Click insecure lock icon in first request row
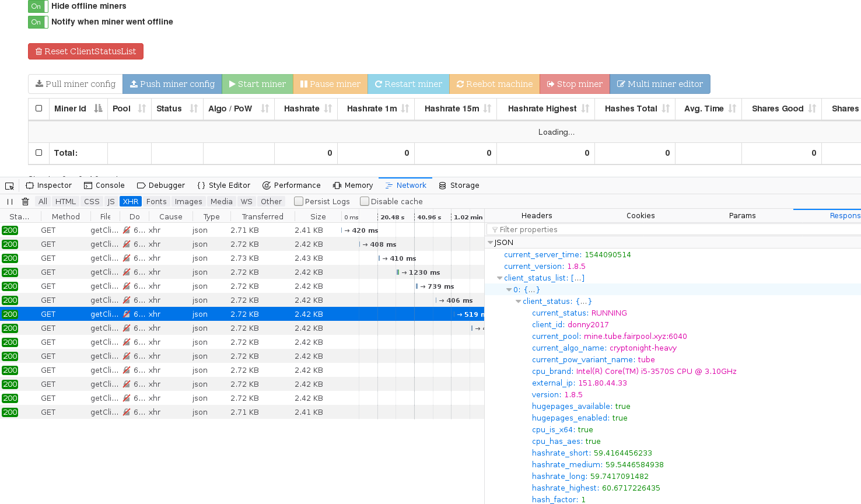Image resolution: width=861 pixels, height=504 pixels. click(127, 230)
